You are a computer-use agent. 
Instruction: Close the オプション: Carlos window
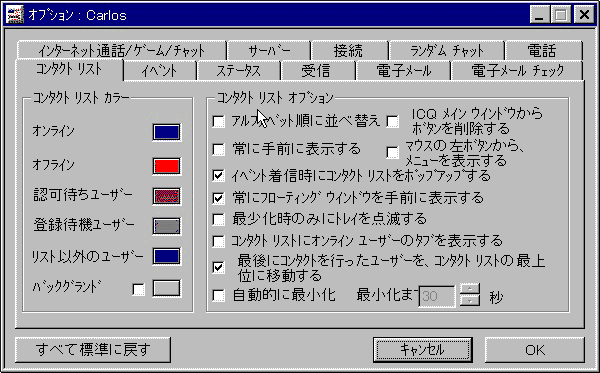[x=584, y=15]
